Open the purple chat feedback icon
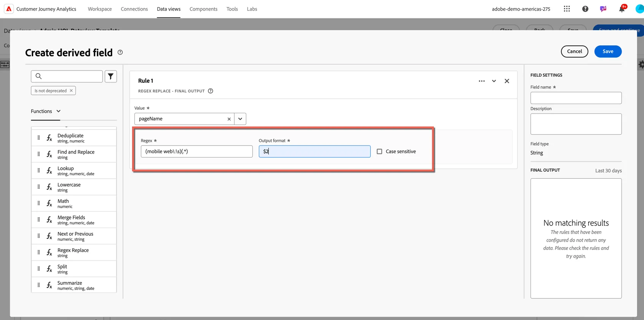644x320 pixels. pyautogui.click(x=603, y=9)
